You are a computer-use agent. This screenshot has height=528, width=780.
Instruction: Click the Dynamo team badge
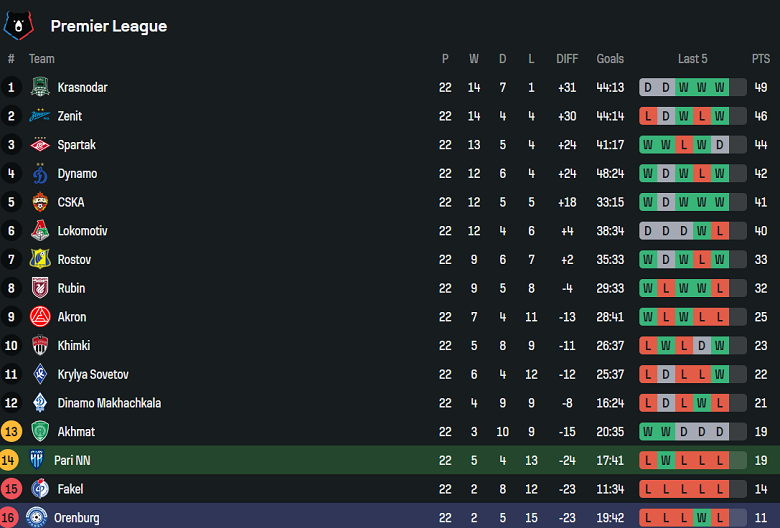click(x=39, y=174)
